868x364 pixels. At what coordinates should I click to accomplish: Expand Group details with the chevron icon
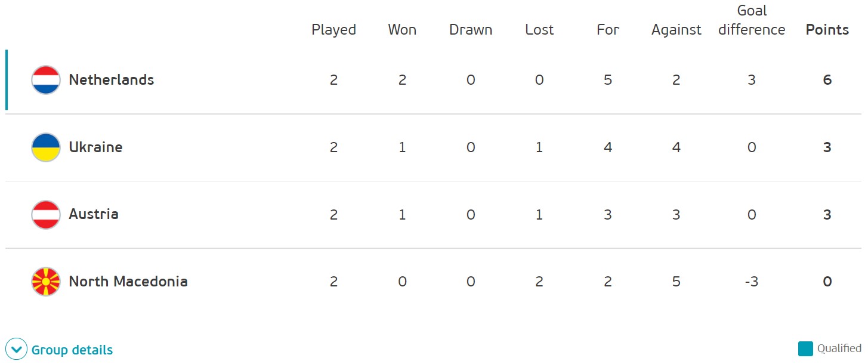[x=16, y=349]
